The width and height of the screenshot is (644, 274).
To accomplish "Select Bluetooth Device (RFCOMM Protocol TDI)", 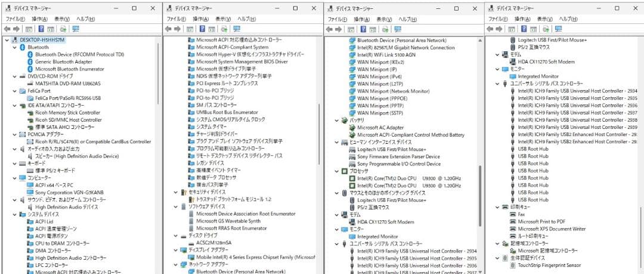I will 80,54.
